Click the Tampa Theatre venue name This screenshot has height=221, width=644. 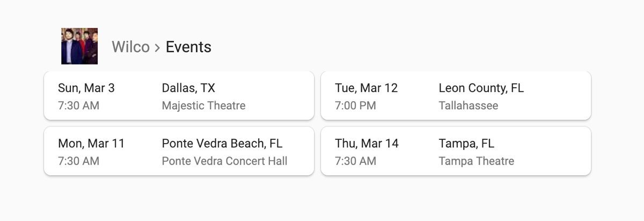coord(476,161)
